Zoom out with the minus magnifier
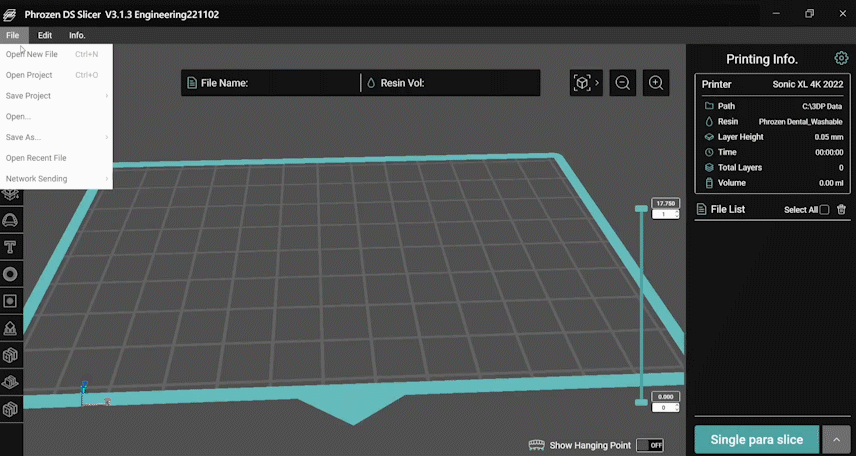This screenshot has height=456, width=856. [x=622, y=83]
